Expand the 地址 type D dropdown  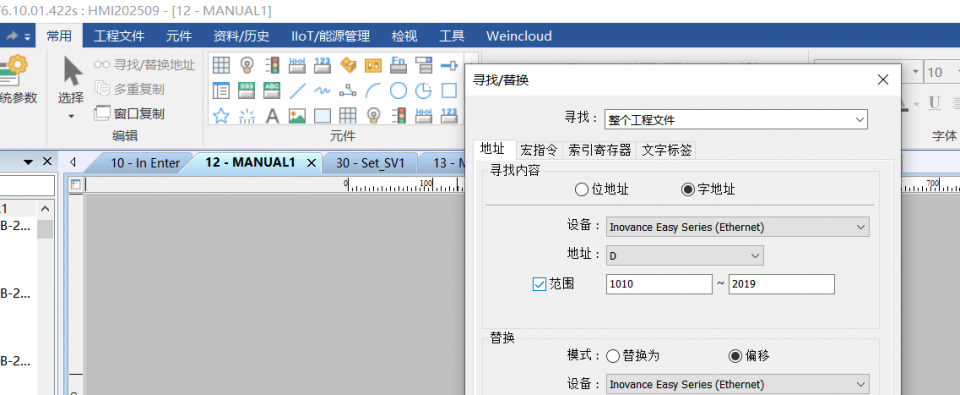[684, 255]
